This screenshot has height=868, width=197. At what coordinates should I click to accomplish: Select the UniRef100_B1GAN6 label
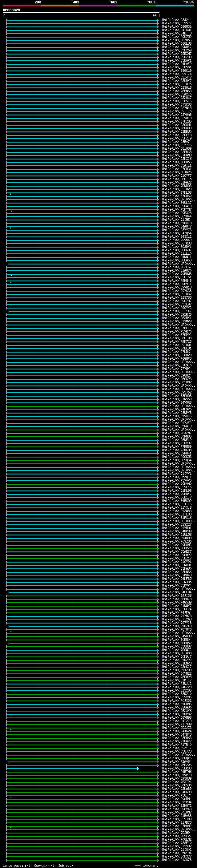(176, 704)
